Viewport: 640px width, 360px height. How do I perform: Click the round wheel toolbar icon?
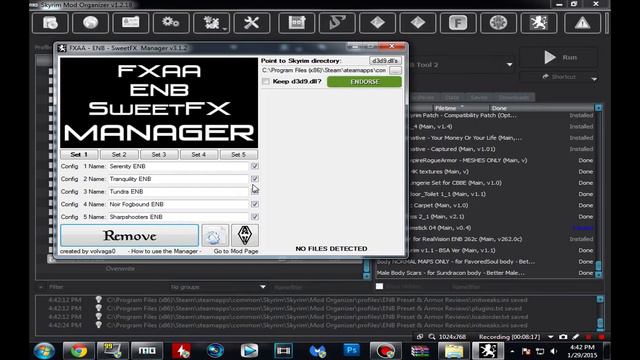pyautogui.click(x=498, y=22)
